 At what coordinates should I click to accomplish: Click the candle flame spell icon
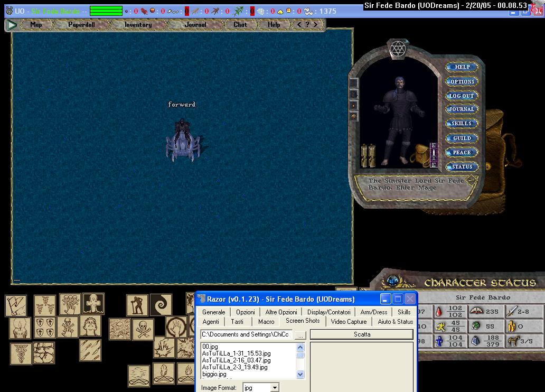click(20, 328)
